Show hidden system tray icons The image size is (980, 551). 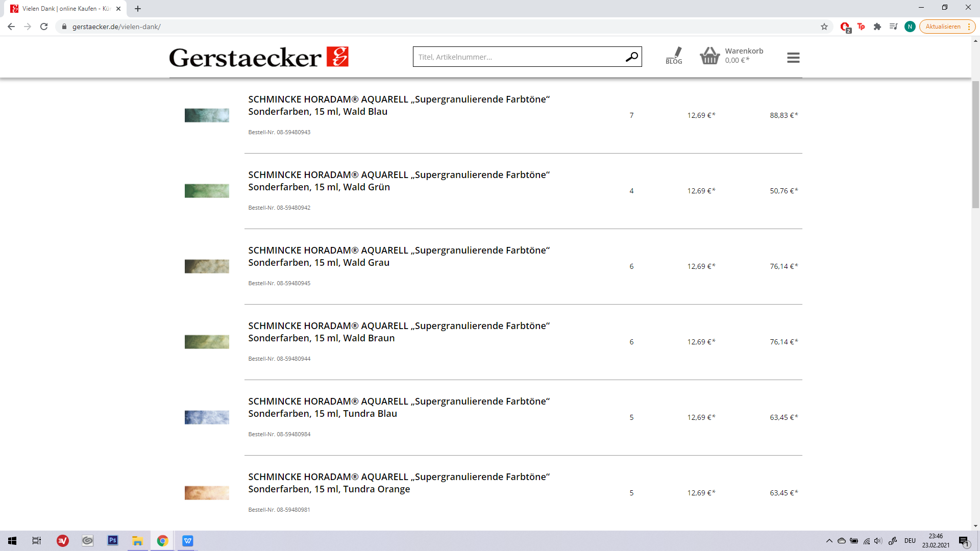829,541
